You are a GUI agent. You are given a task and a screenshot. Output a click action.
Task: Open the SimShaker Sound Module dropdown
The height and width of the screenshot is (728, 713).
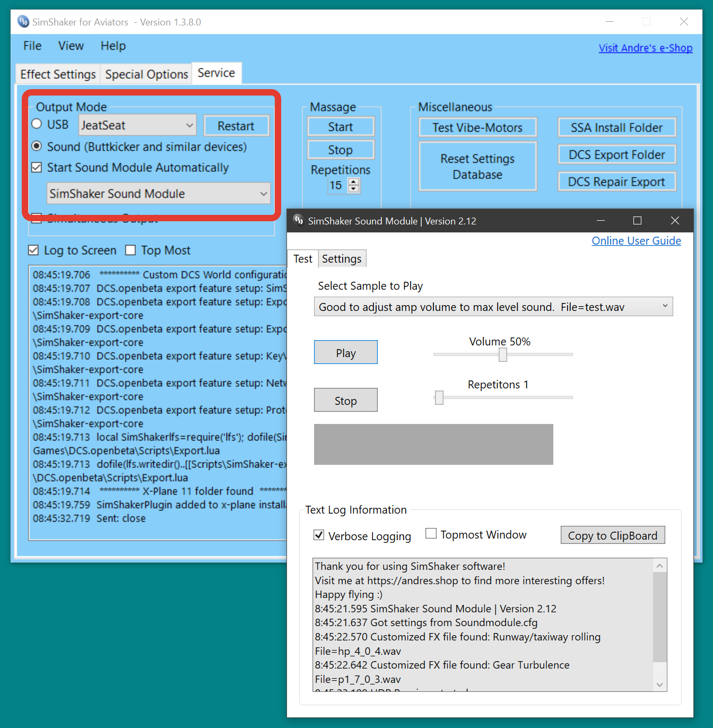pos(159,194)
